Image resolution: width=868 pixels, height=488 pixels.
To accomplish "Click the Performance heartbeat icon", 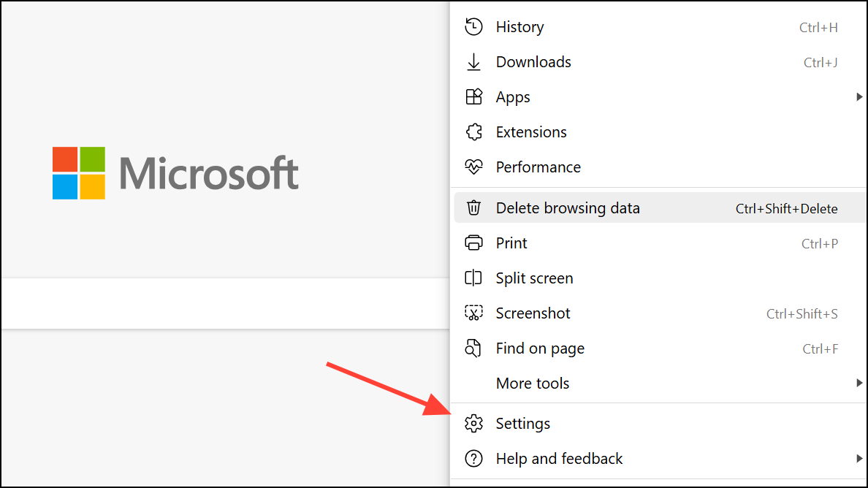I will [x=473, y=167].
